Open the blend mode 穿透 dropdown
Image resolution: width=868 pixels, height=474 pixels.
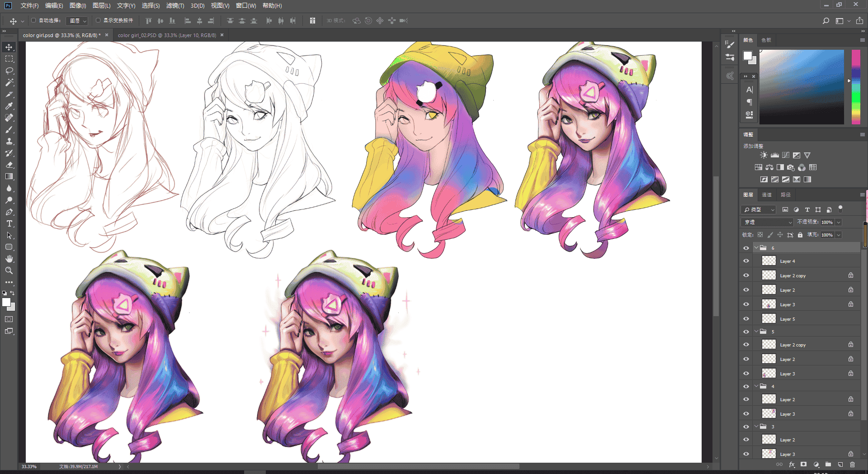767,222
